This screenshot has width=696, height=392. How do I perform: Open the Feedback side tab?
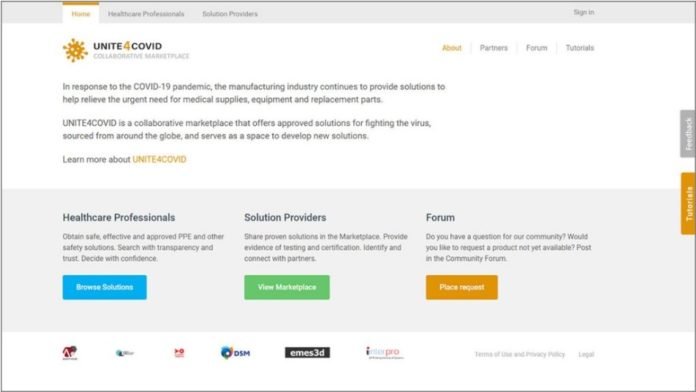[688, 134]
